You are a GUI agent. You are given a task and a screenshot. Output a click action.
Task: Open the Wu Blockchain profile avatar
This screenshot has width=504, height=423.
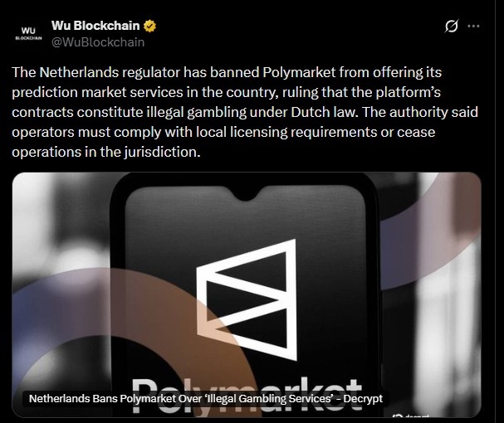(x=28, y=33)
